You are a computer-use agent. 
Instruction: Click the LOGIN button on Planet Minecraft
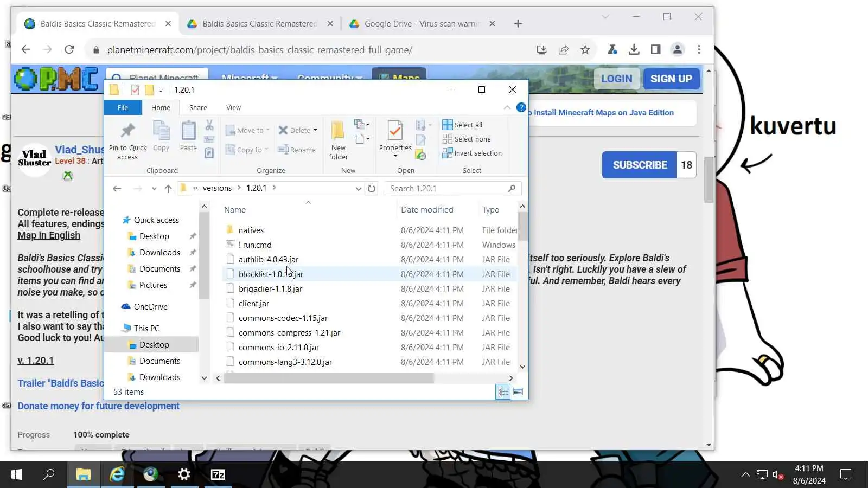tap(617, 79)
